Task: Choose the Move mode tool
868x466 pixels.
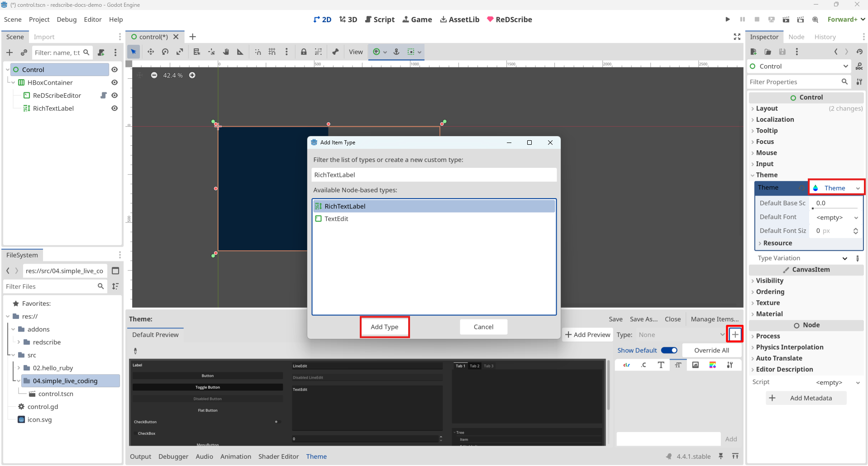Action: click(x=151, y=52)
